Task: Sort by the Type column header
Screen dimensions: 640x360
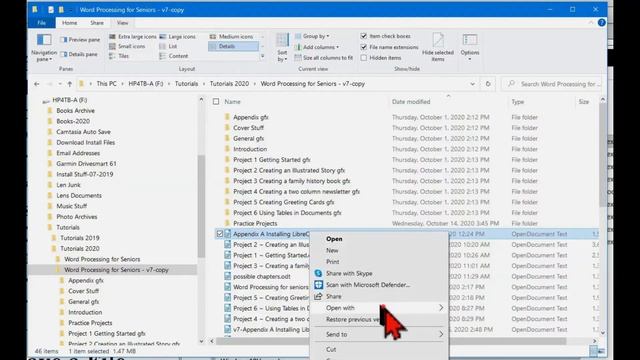Action: tap(518, 102)
